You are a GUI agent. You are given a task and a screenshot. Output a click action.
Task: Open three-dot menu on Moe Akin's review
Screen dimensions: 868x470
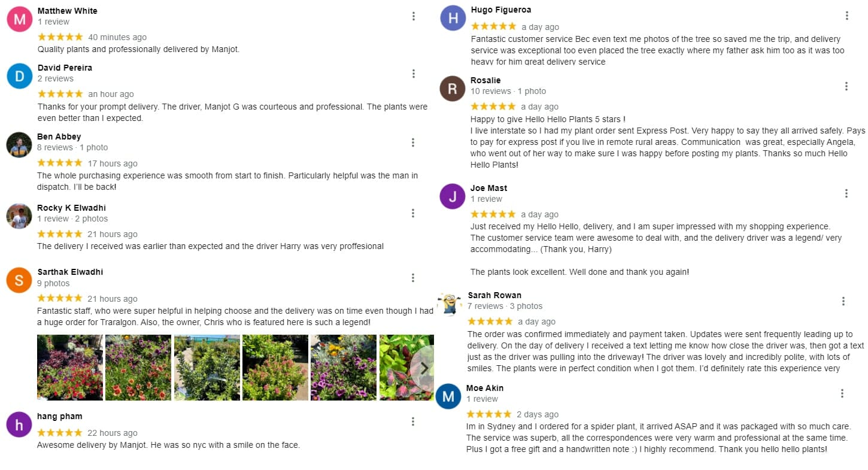(842, 393)
